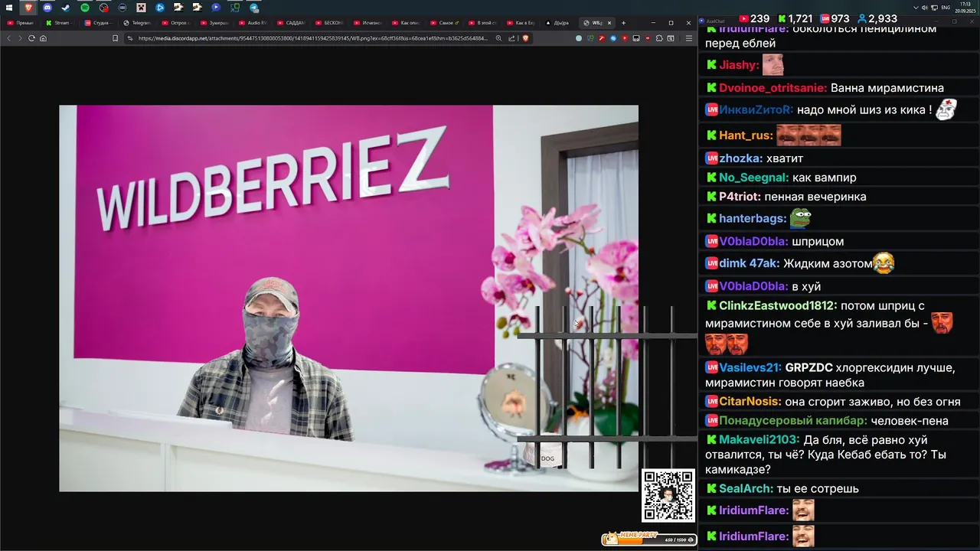Click the QR code overlay
Viewport: 980px width, 551px height.
668,495
